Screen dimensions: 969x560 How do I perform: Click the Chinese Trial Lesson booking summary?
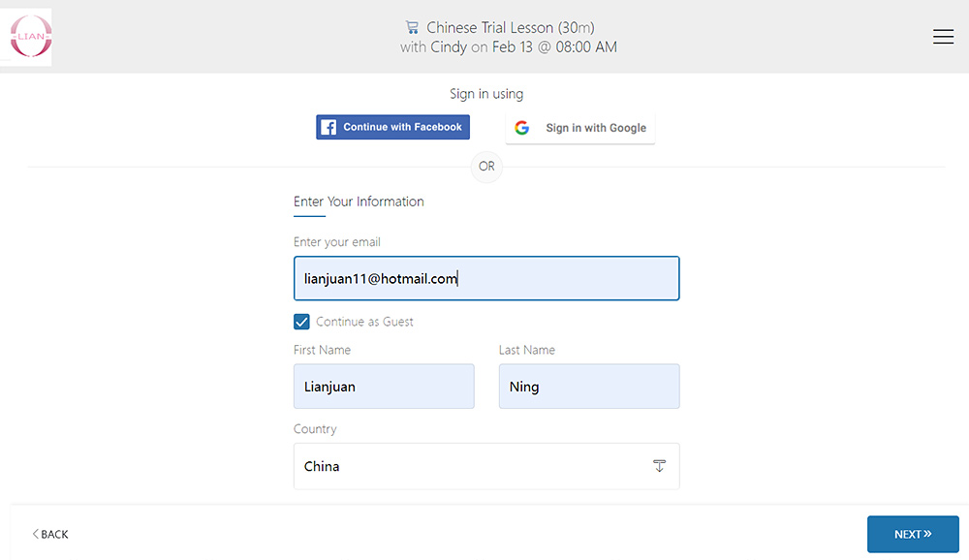509,37
